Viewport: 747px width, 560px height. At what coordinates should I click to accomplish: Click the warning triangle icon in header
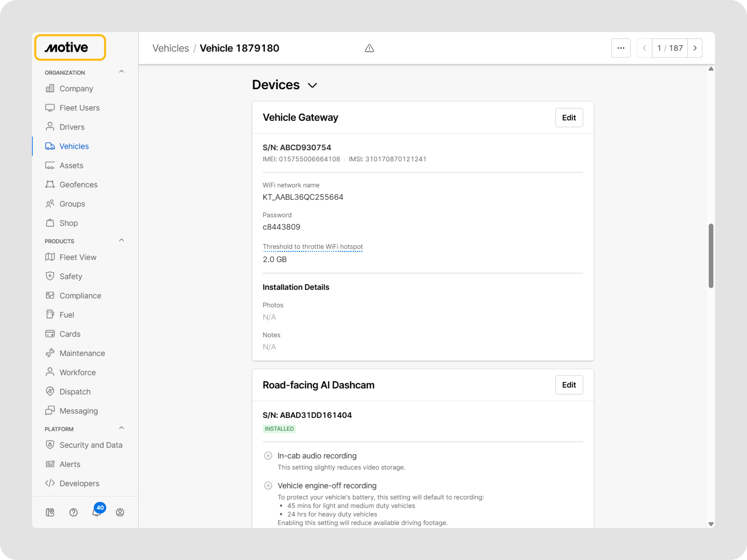(x=369, y=48)
